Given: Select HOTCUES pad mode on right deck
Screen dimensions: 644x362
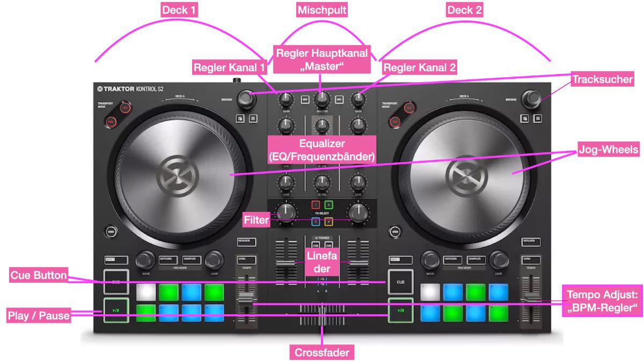Looking at the screenshot, I should 453,260.
